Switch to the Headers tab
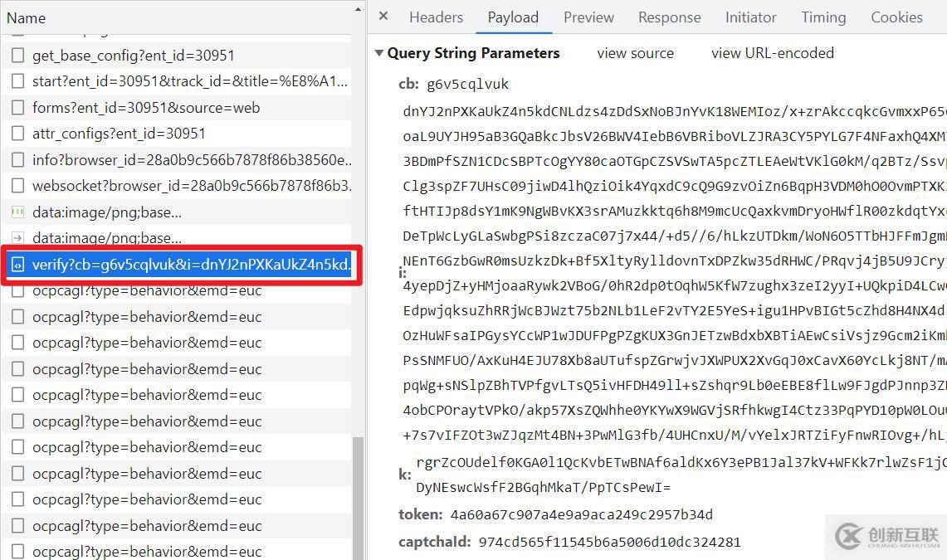Screen dimensions: 947x560 click(x=436, y=17)
